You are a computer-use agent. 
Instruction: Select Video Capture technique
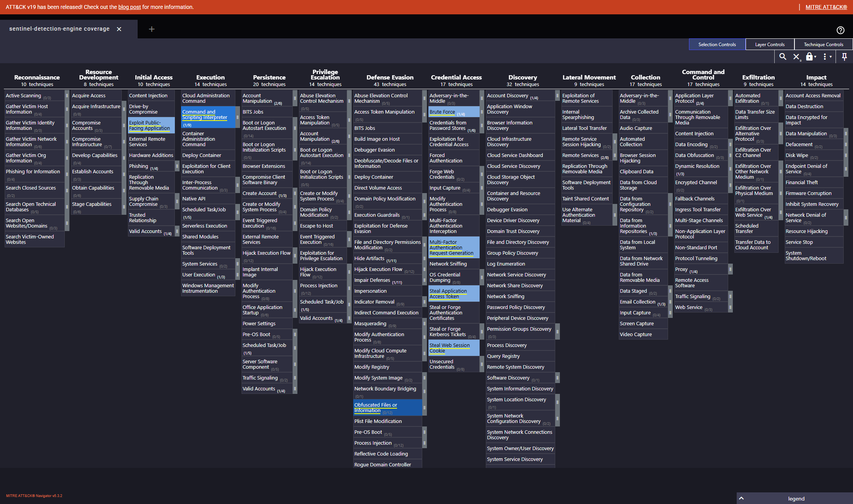point(643,334)
